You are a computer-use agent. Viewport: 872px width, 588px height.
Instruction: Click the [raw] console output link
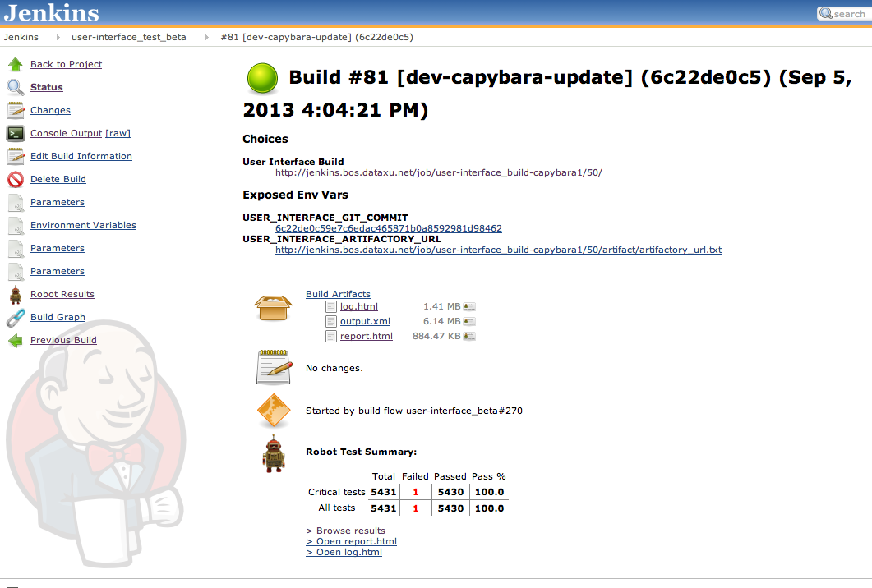coord(118,133)
